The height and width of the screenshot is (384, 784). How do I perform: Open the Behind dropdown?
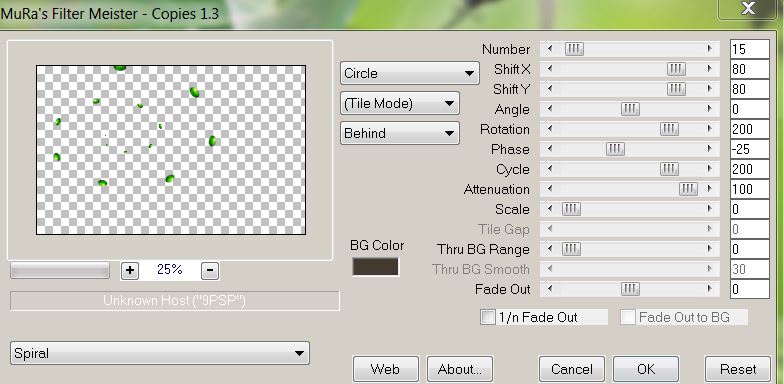pyautogui.click(x=400, y=134)
